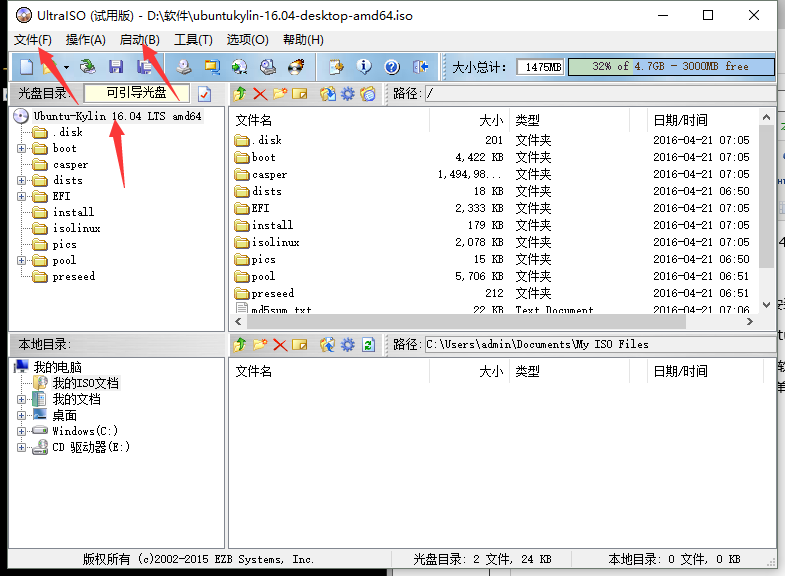The image size is (785, 576).
Task: Expand the Windows(C:) drive node
Action: [x=21, y=431]
